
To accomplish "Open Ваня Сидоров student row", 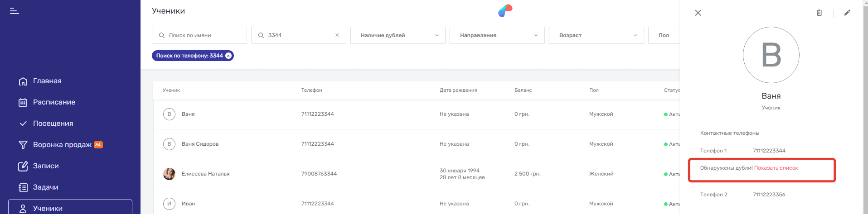I will [200, 144].
